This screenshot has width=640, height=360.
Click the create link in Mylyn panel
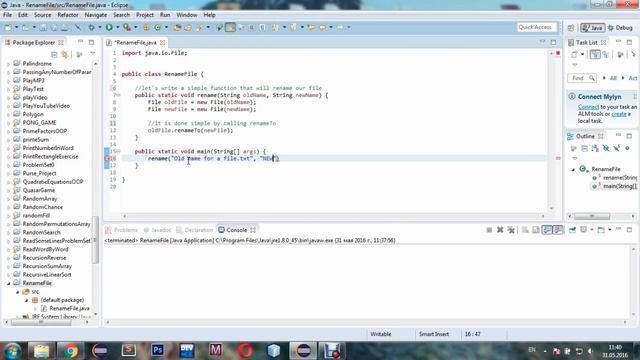click(x=619, y=114)
